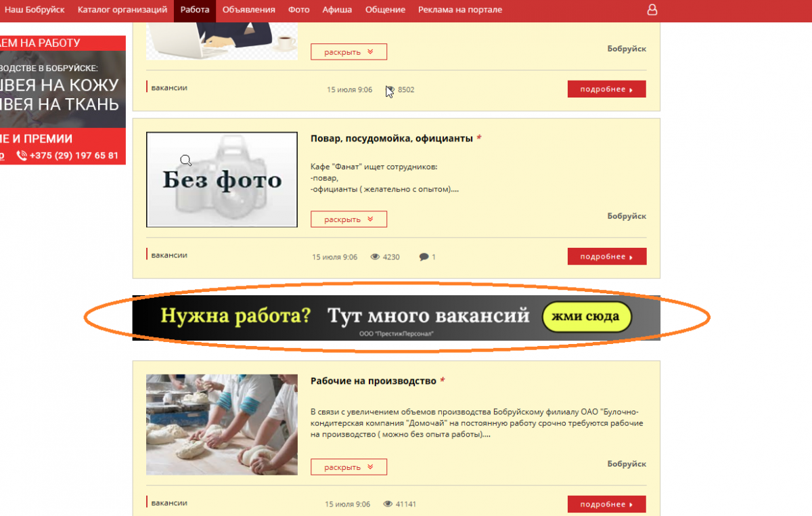
Task: Click подробнее for Рабочие на производство
Action: pyautogui.click(x=607, y=504)
